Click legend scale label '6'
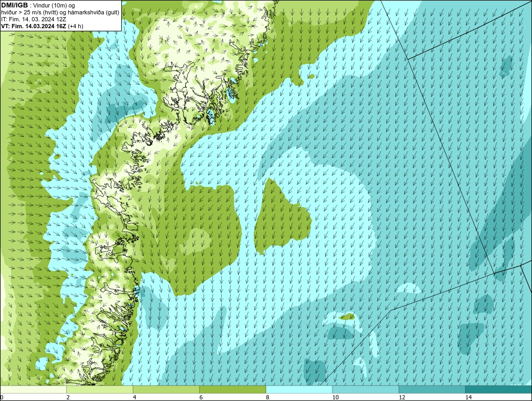Screen dimensions: 532x401 (201, 397)
